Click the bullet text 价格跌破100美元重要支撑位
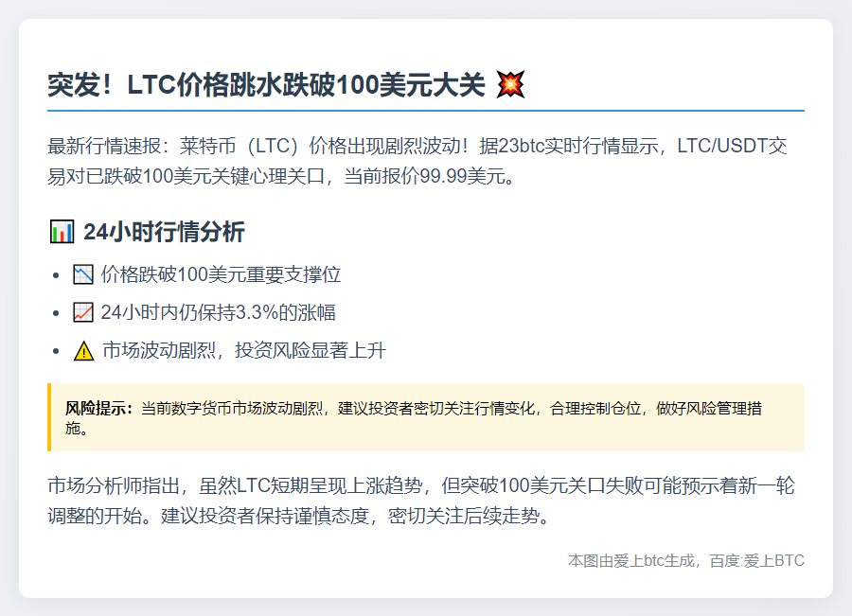 point(221,275)
